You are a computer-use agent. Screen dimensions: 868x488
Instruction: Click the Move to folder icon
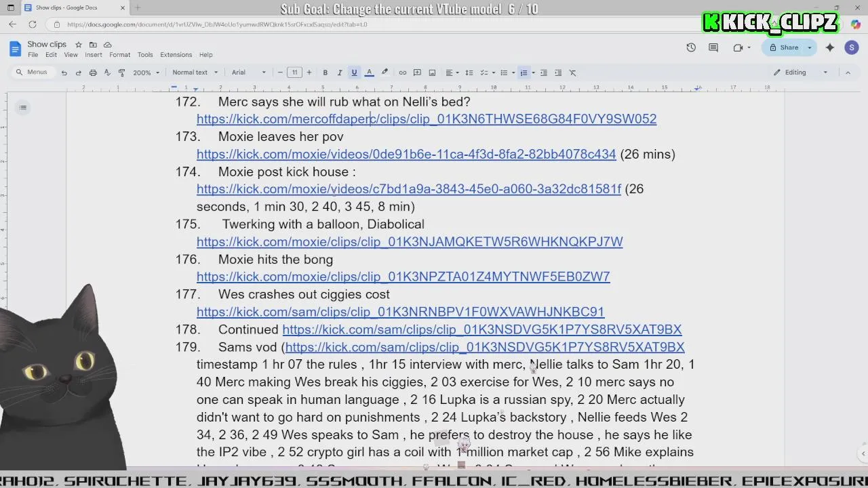(93, 45)
